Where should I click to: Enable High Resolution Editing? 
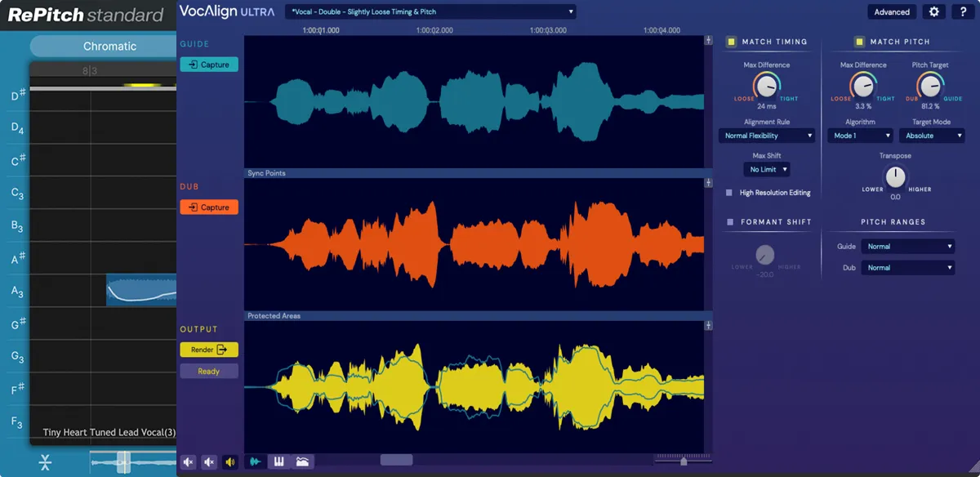point(728,192)
